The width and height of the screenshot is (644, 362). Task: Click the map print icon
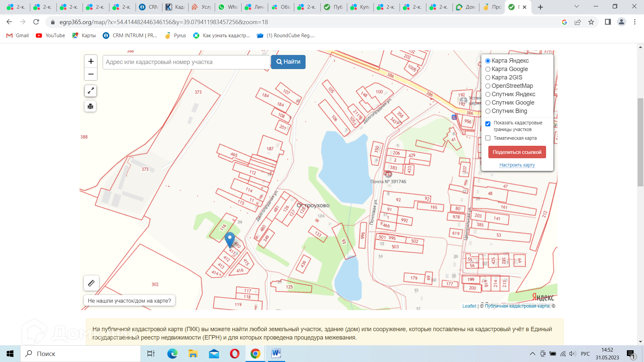[x=91, y=106]
